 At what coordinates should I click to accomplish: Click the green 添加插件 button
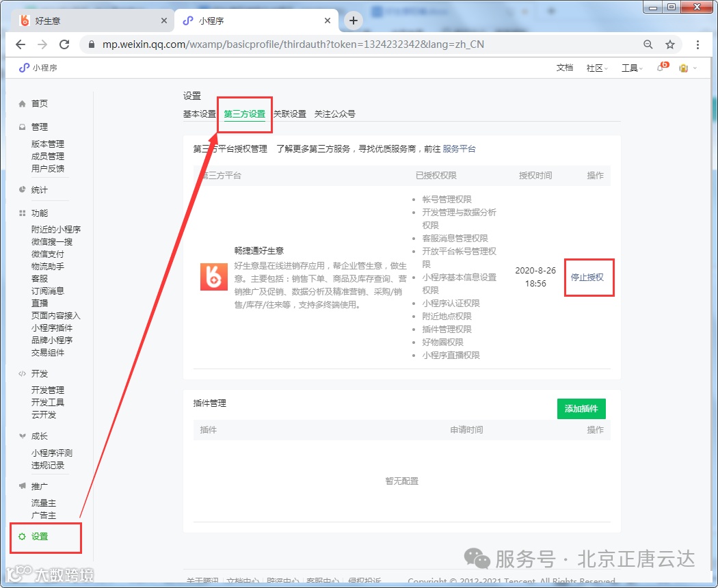[581, 408]
